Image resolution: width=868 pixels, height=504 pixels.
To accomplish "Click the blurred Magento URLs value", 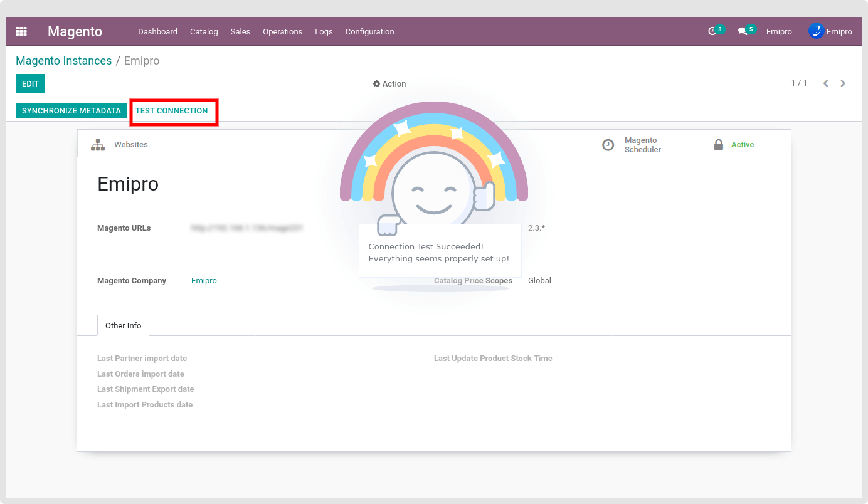I will coord(247,228).
